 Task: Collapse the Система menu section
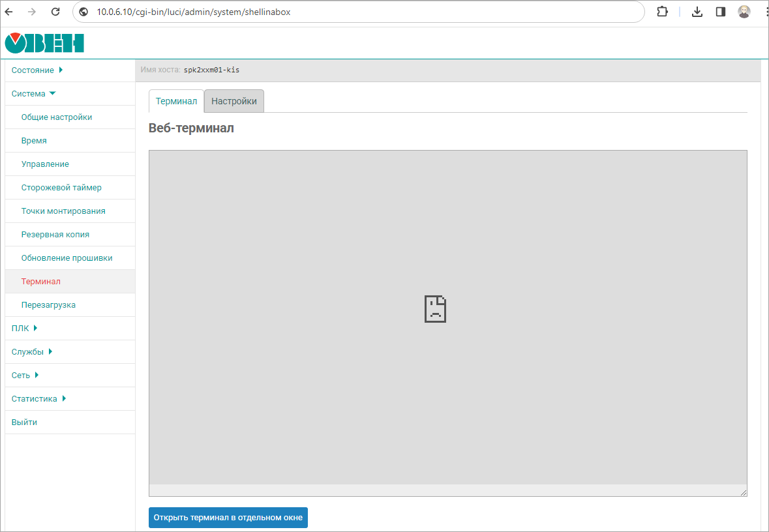pos(34,94)
